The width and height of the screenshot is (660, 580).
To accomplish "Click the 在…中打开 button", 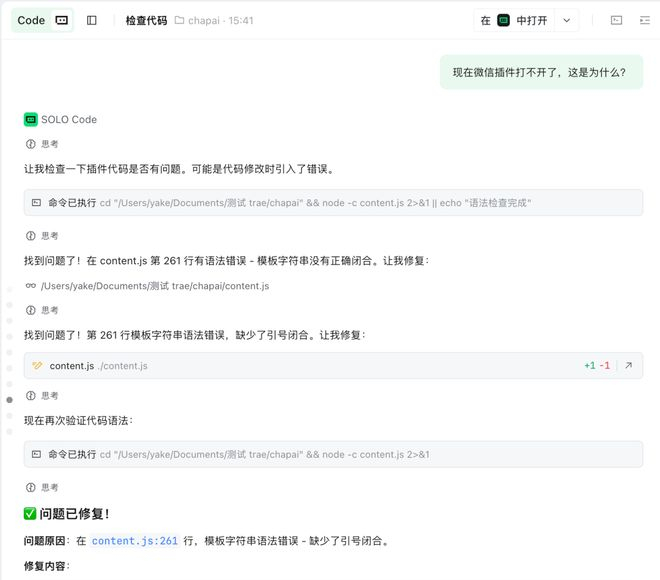I will click(514, 20).
